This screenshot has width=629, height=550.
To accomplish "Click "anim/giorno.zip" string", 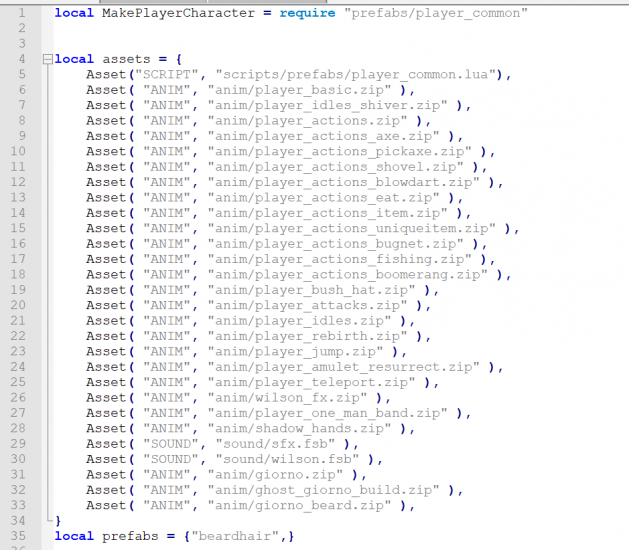I will tap(275, 475).
